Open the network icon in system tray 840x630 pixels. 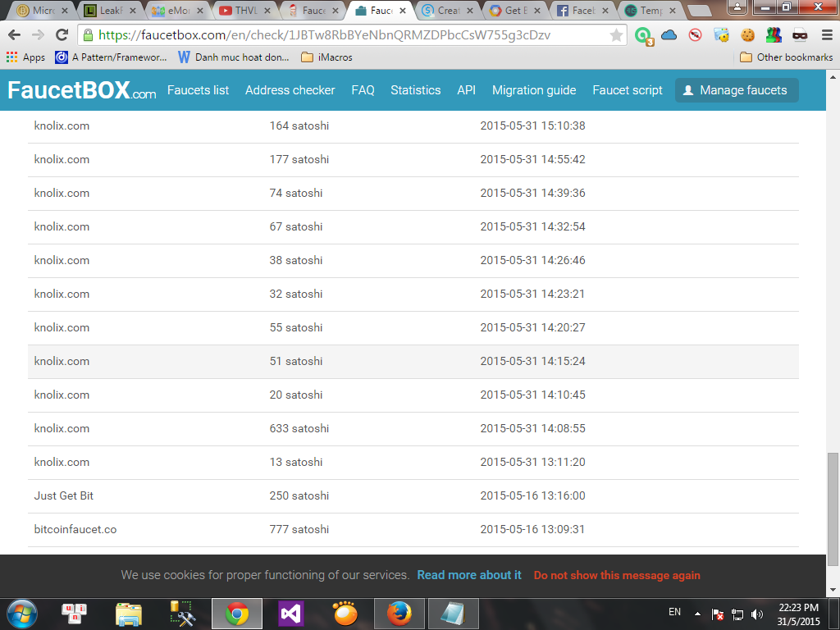point(737,614)
